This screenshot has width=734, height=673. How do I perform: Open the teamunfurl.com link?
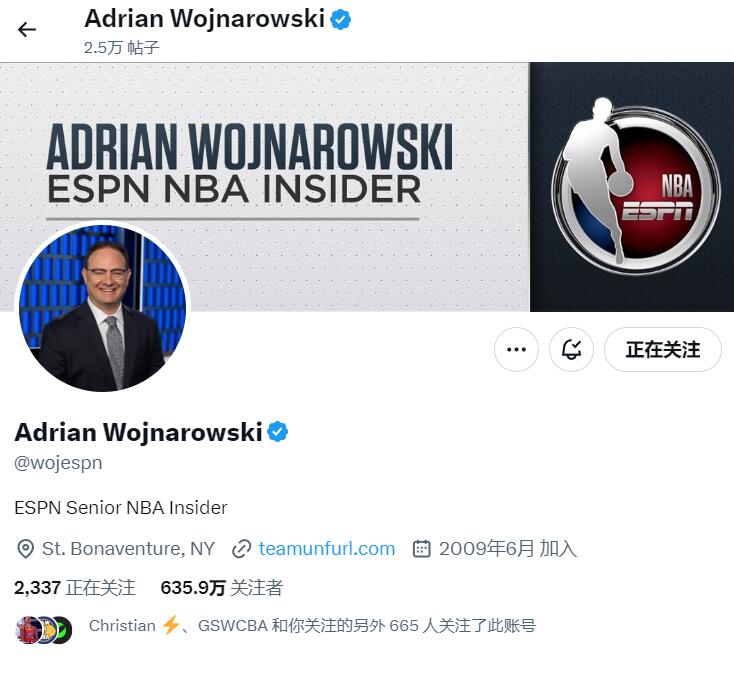pyautogui.click(x=327, y=549)
